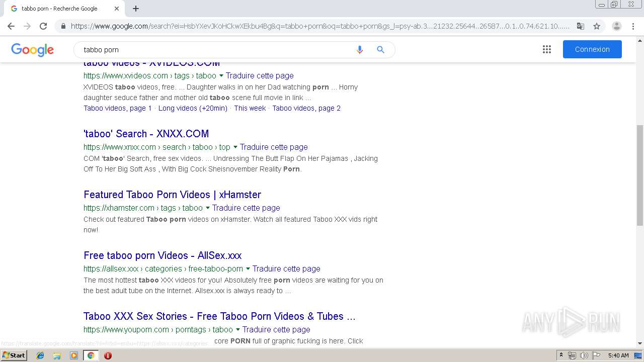
Task: Open the "page 1" sitelink
Action: pos(117,108)
